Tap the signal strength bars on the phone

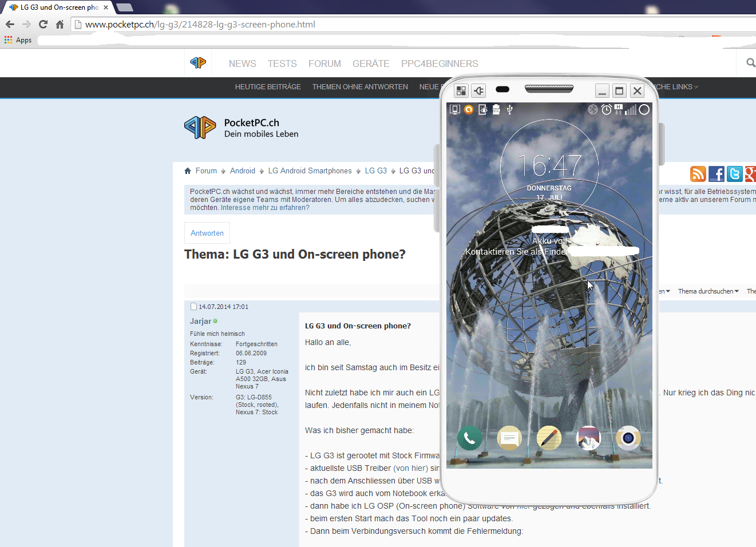[x=631, y=109]
